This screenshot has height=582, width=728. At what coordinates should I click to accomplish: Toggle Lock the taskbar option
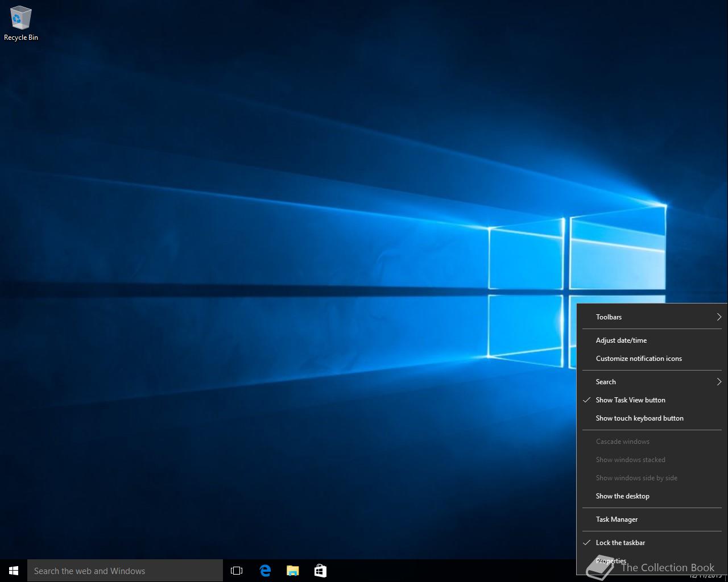652,543
